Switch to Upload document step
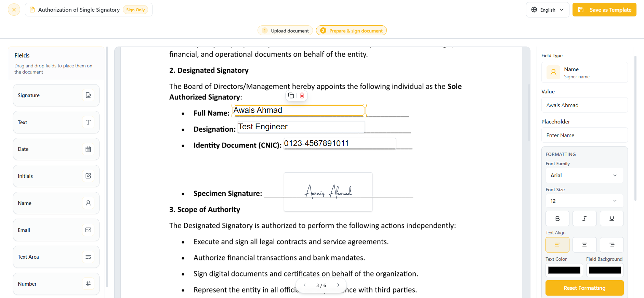Image resolution: width=644 pixels, height=298 pixels. [x=285, y=31]
